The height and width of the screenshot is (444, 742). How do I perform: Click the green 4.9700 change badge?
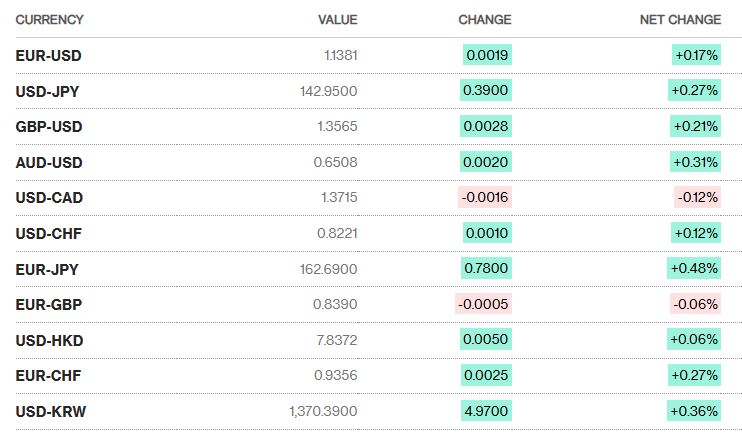(487, 411)
